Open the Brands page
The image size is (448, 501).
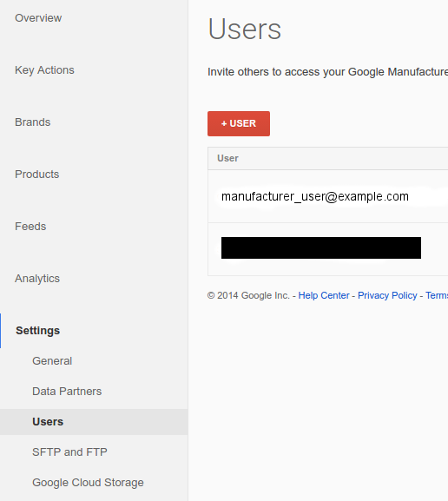point(33,122)
